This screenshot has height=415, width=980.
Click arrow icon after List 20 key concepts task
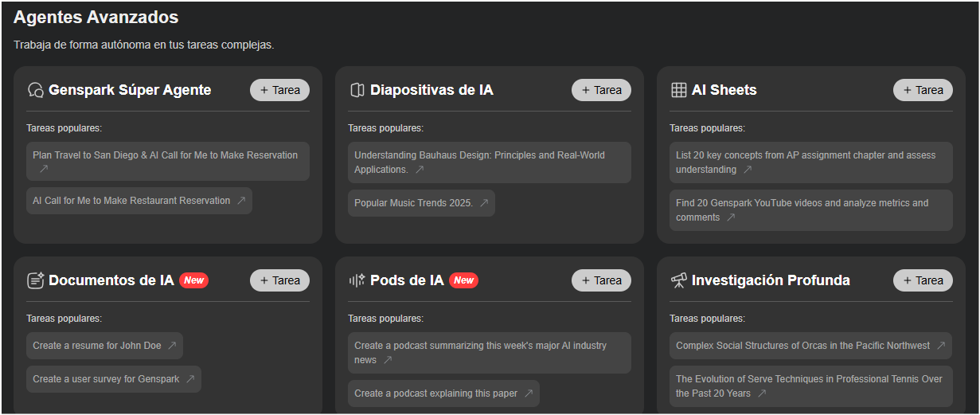click(748, 170)
